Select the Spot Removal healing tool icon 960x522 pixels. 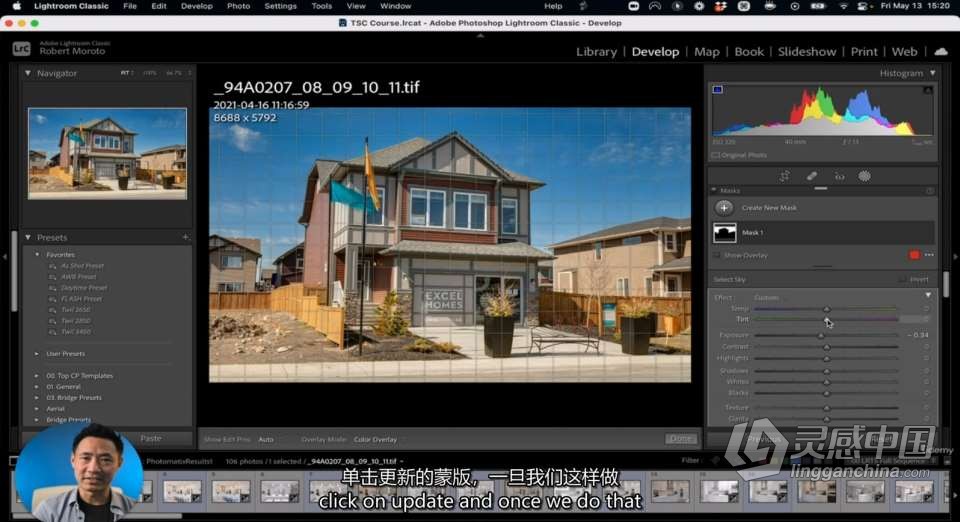pos(811,176)
